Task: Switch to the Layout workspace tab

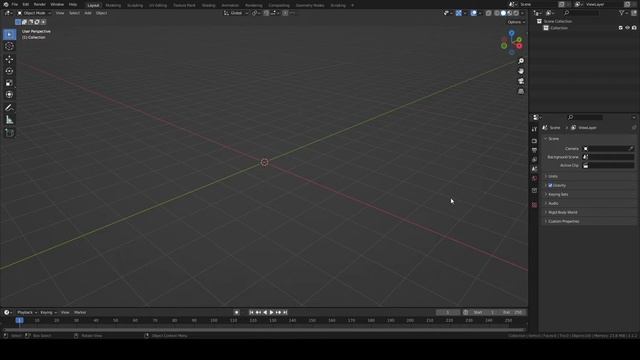Action: point(93,5)
